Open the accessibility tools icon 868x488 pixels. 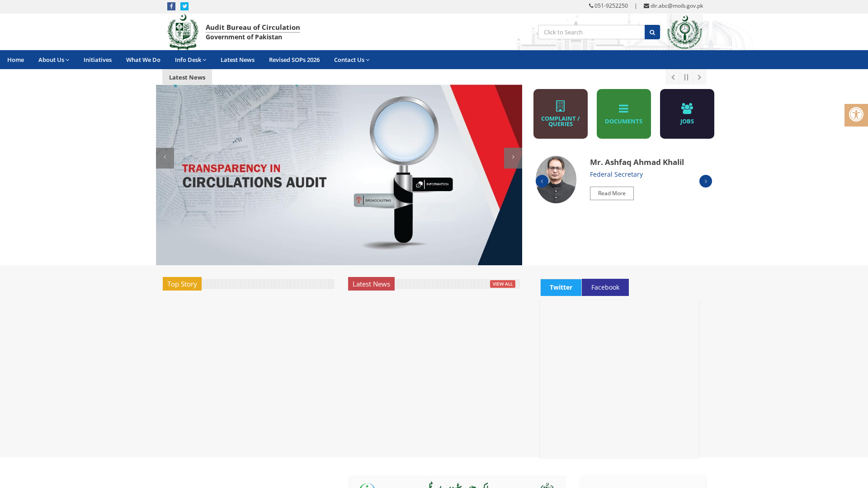856,115
